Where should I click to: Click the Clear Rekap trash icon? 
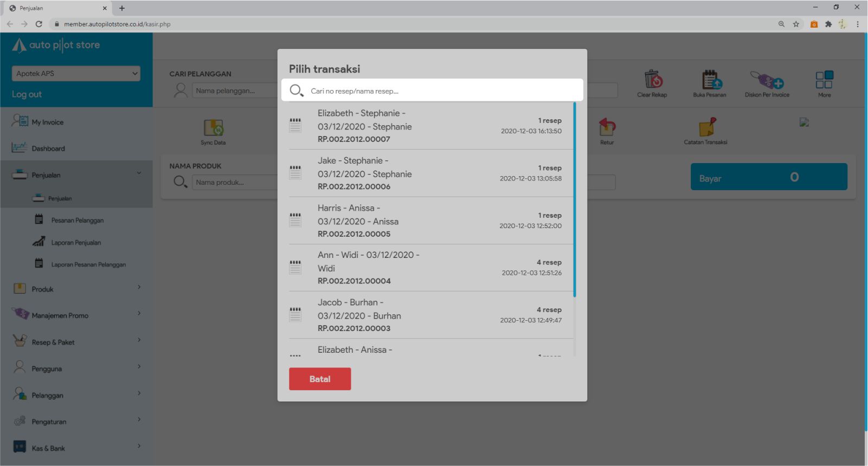tap(653, 80)
